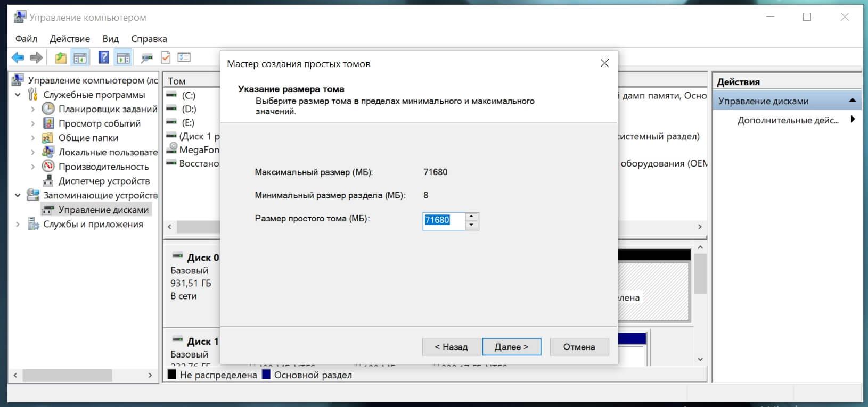Click the Размер простого тома input field
Screen dimensions: 868x407
coord(444,220)
